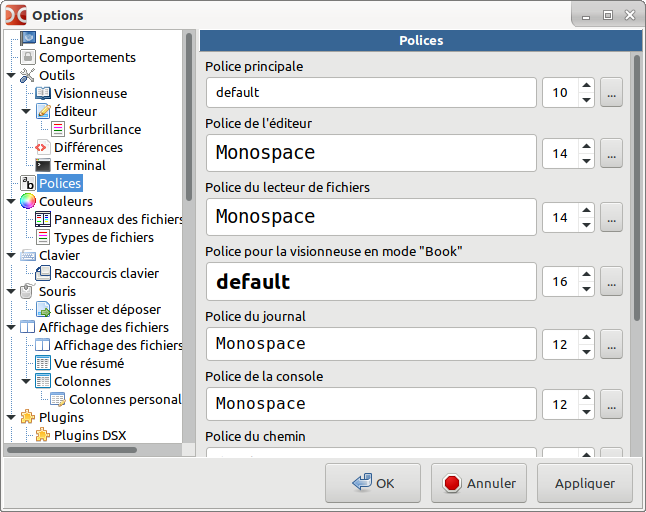Image resolution: width=646 pixels, height=512 pixels.
Task: Collapse the Colonnes tree node
Action: pos(26,381)
